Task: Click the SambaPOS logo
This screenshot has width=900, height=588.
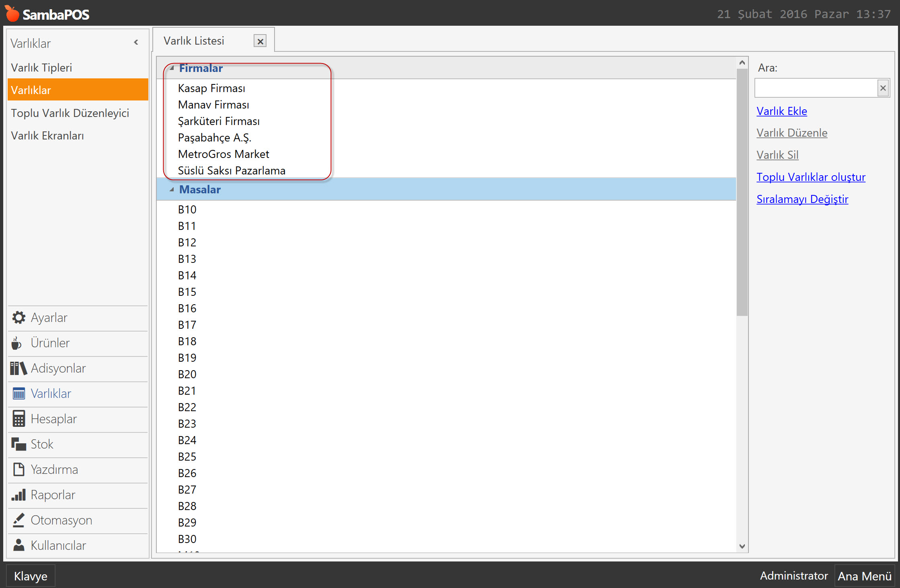Action: click(x=47, y=14)
